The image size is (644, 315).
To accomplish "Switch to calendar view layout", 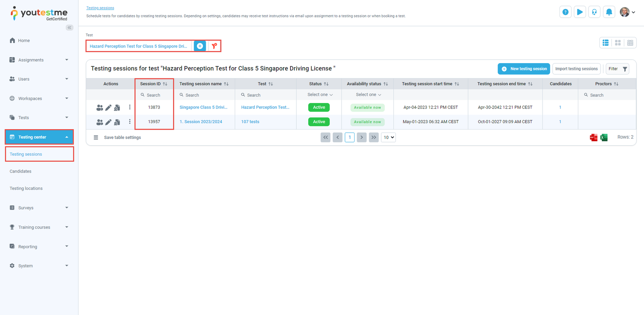I will (x=630, y=43).
